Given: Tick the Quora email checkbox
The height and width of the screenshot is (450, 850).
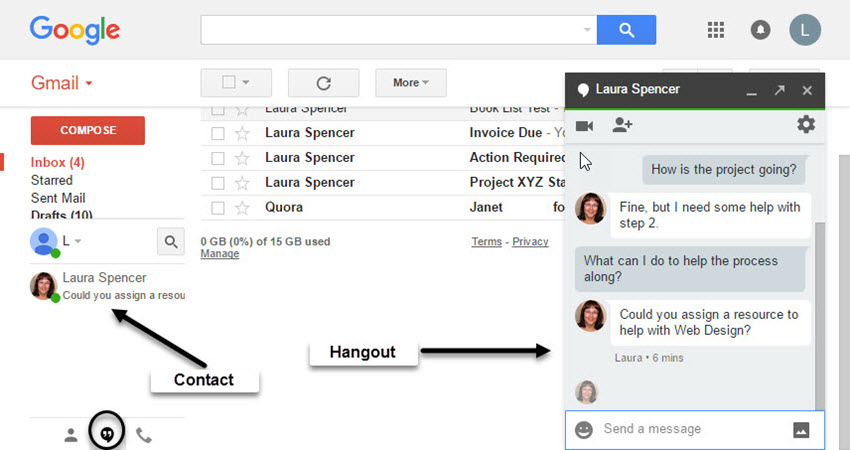Looking at the screenshot, I should pos(217,208).
